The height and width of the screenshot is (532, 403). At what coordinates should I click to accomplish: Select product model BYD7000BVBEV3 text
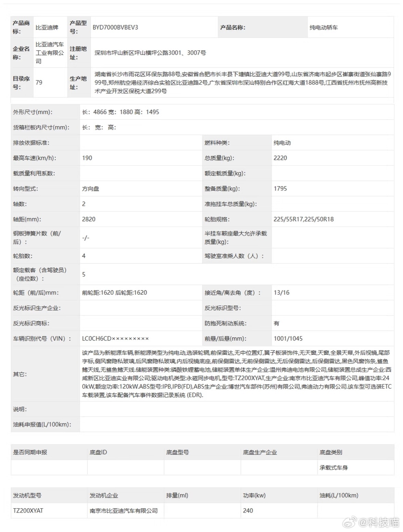coord(115,27)
